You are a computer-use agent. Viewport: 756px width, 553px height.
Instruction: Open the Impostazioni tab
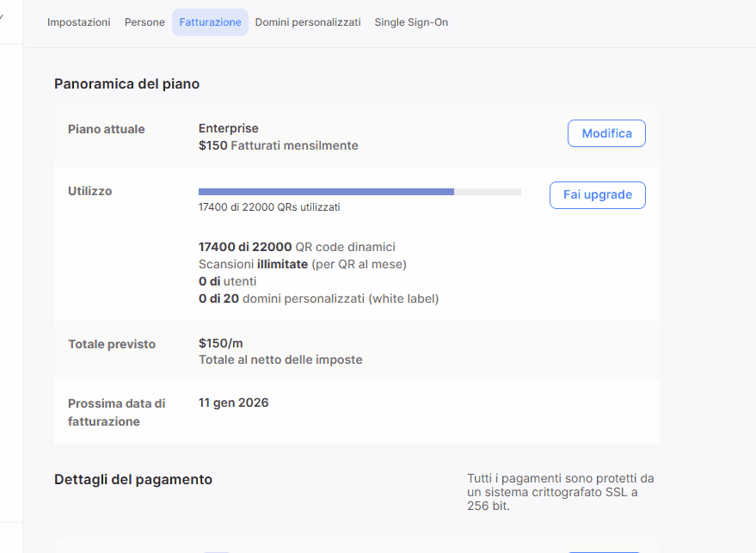pos(78,22)
